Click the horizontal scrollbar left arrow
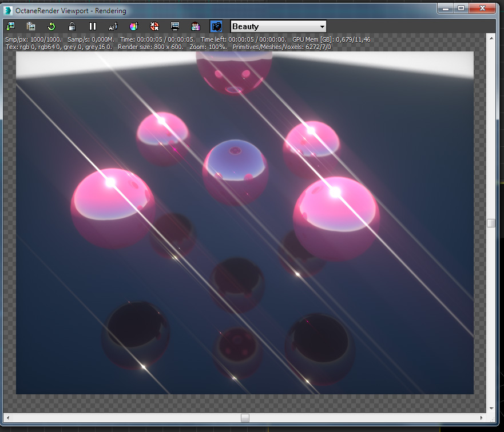This screenshot has height=432, width=504. pyautogui.click(x=8, y=418)
